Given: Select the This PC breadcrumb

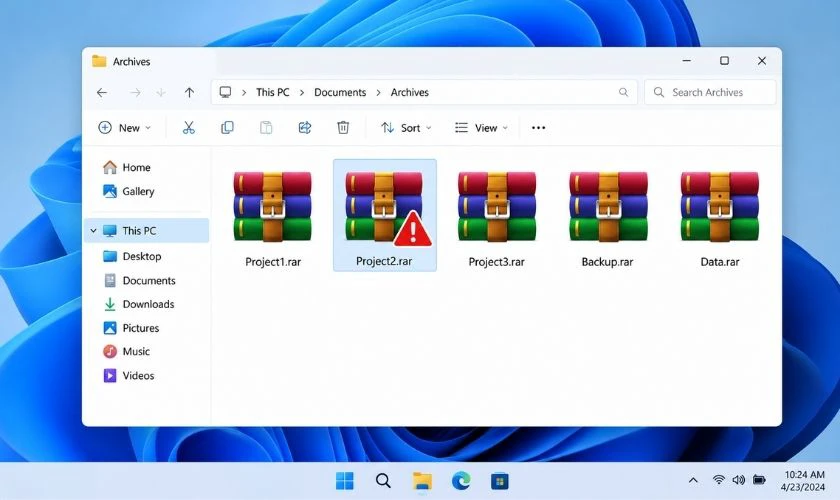Looking at the screenshot, I should tap(272, 92).
